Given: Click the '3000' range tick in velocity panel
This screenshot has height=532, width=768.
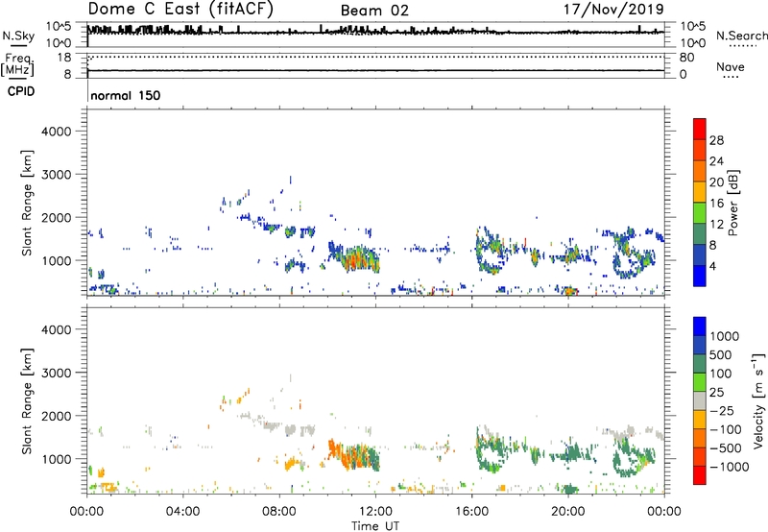Looking at the screenshot, I should click(x=57, y=373).
